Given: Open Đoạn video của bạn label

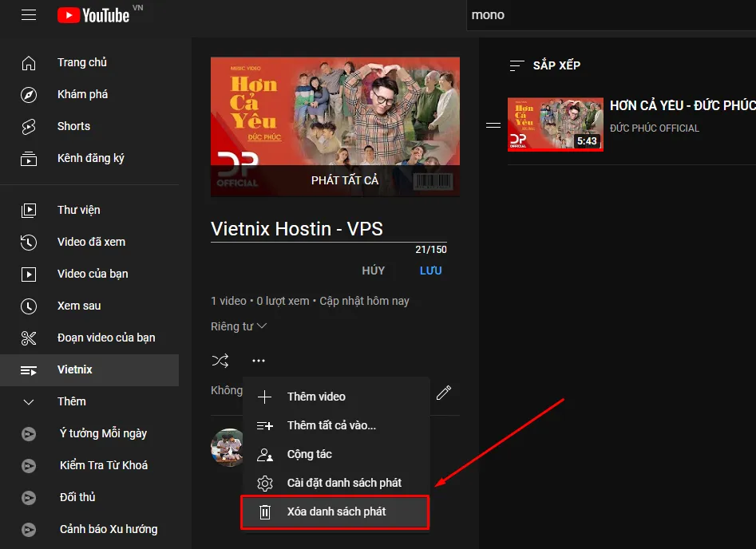Looking at the screenshot, I should pyautogui.click(x=106, y=338).
